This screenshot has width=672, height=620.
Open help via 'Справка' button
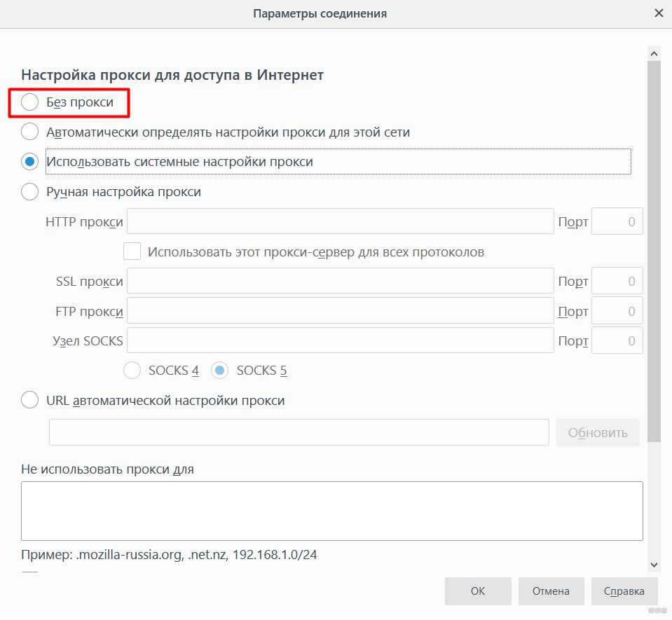[x=624, y=591]
